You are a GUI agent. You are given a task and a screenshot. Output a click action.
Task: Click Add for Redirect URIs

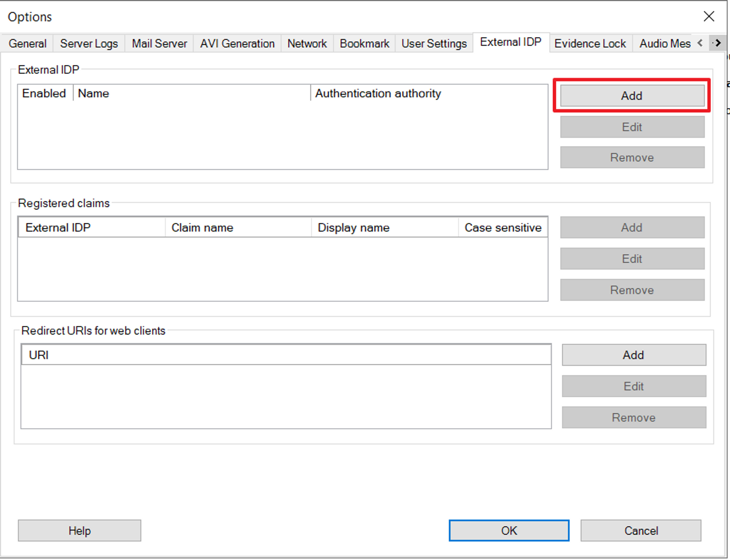pos(634,355)
